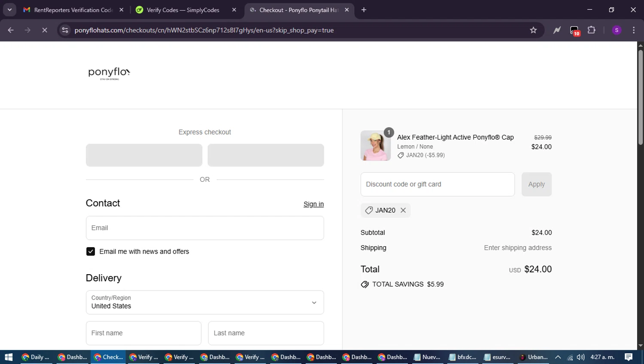Viewport: 644px width, 364px height.
Task: Open the Check... Chrome taskbar item
Action: 108,357
